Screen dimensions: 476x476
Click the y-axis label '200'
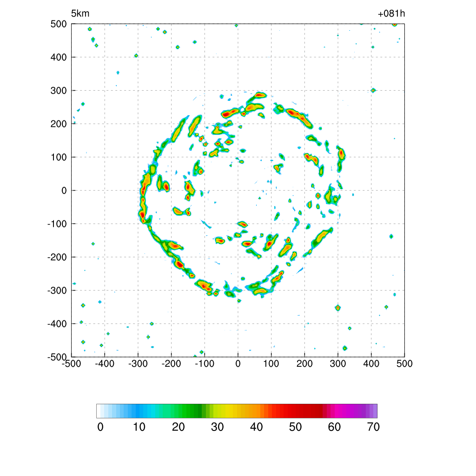(x=59, y=124)
